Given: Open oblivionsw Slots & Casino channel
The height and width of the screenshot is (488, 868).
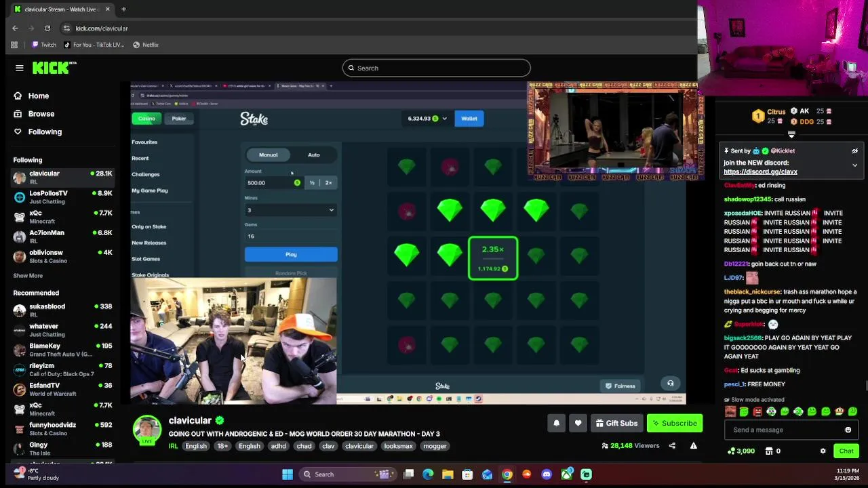Looking at the screenshot, I should click(62, 256).
